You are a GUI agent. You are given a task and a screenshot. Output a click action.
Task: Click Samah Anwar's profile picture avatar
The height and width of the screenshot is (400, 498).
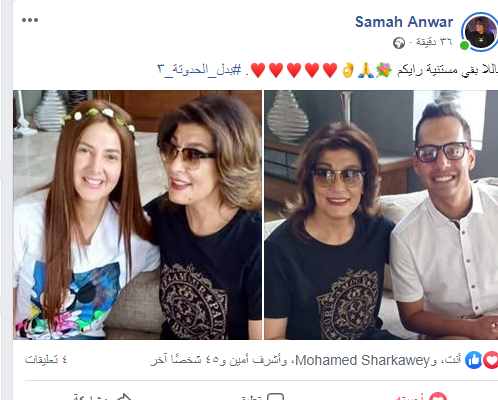[480, 32]
